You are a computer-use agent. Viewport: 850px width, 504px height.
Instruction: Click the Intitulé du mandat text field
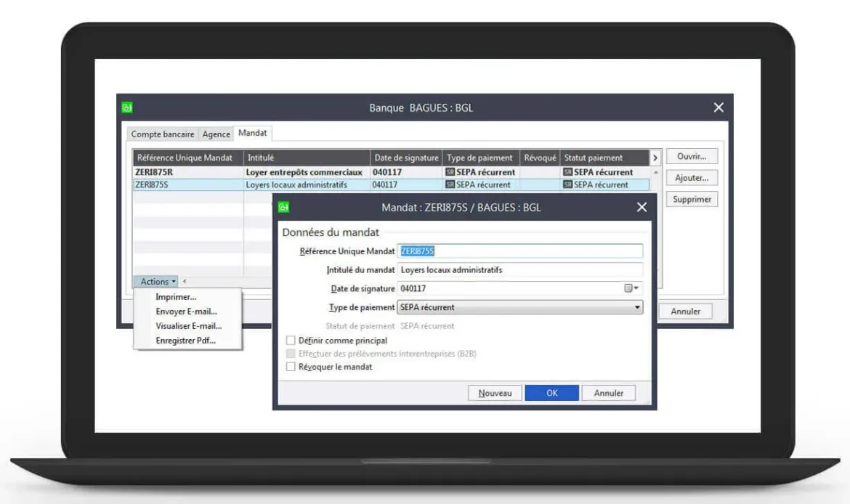pos(520,269)
